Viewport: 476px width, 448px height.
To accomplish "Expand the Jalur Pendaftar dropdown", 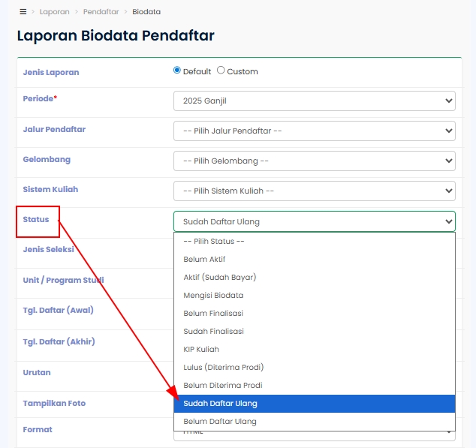I will point(314,131).
